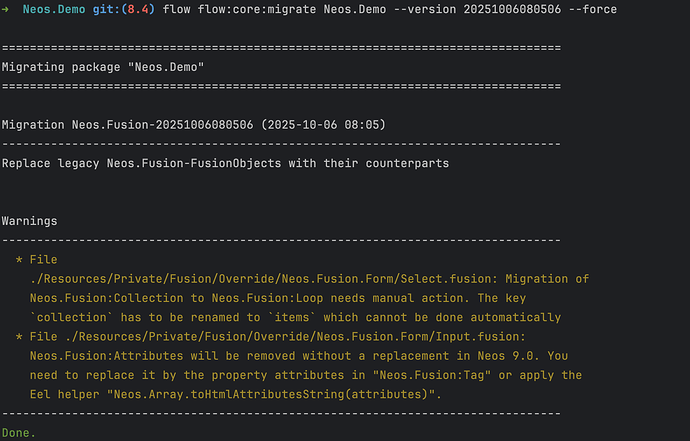Click the Warnings heading
The image size is (690, 441).
pos(30,220)
